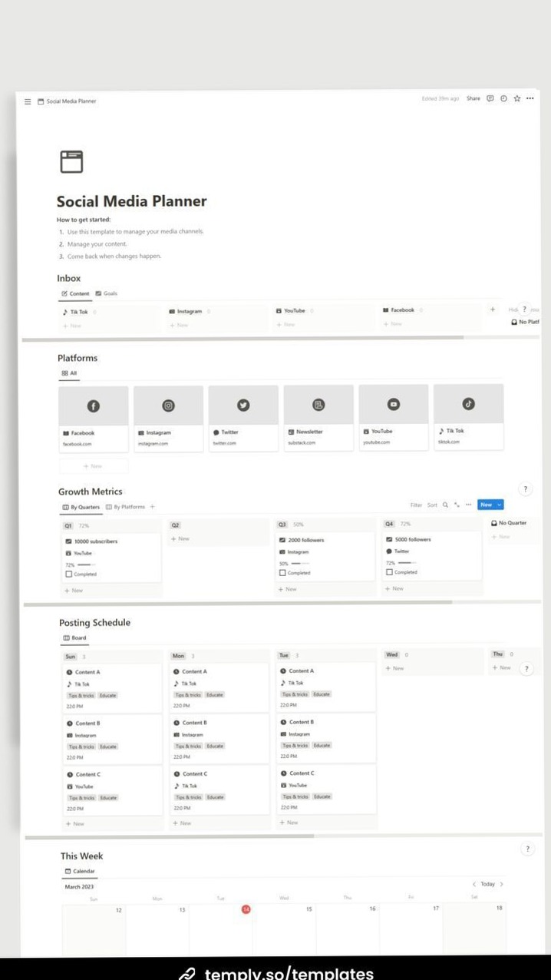Go to next week arrow in calendar
Image resolution: width=551 pixels, height=980 pixels.
pos(502,884)
